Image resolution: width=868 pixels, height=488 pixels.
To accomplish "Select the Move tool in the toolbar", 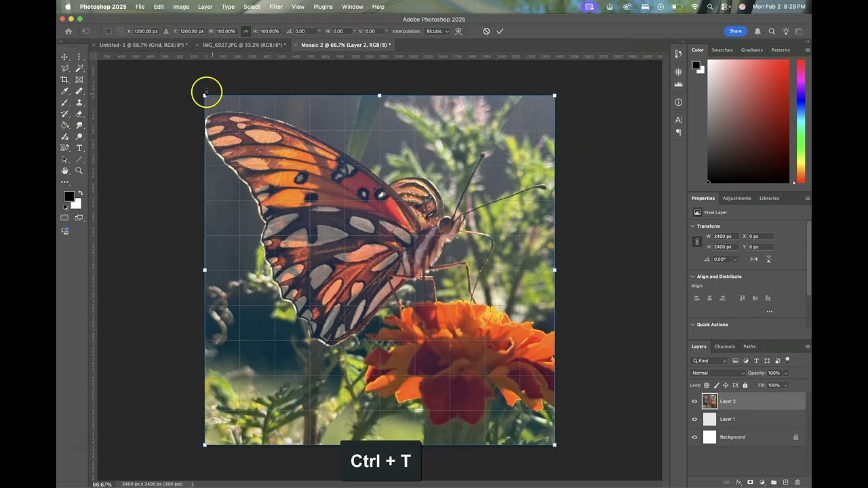I will tap(64, 57).
